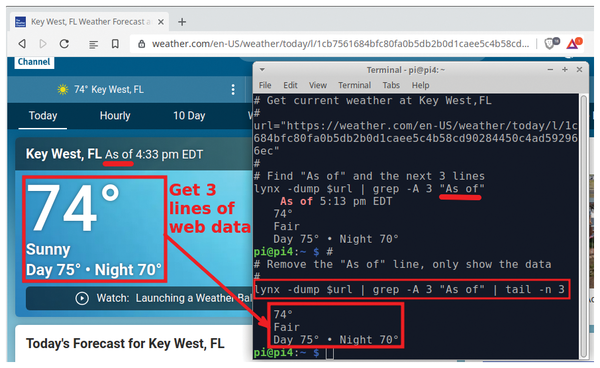Bookmark this page with the bookmark icon

click(115, 44)
